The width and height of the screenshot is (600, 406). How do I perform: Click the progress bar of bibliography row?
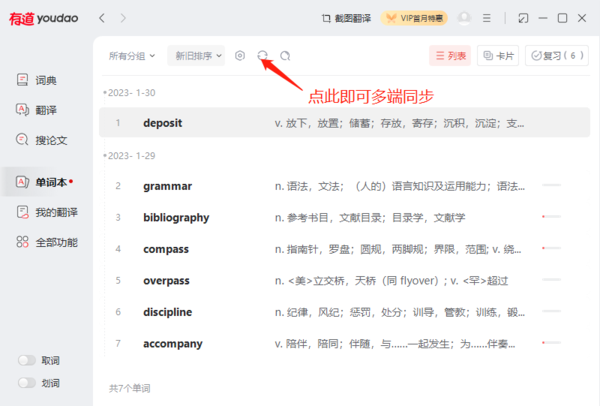(x=550, y=217)
